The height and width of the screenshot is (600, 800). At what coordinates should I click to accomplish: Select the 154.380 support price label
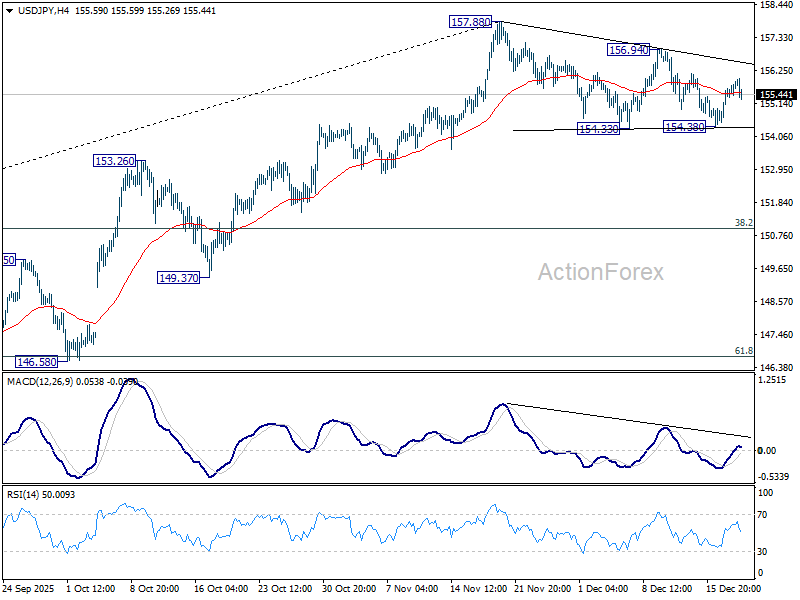tap(685, 127)
